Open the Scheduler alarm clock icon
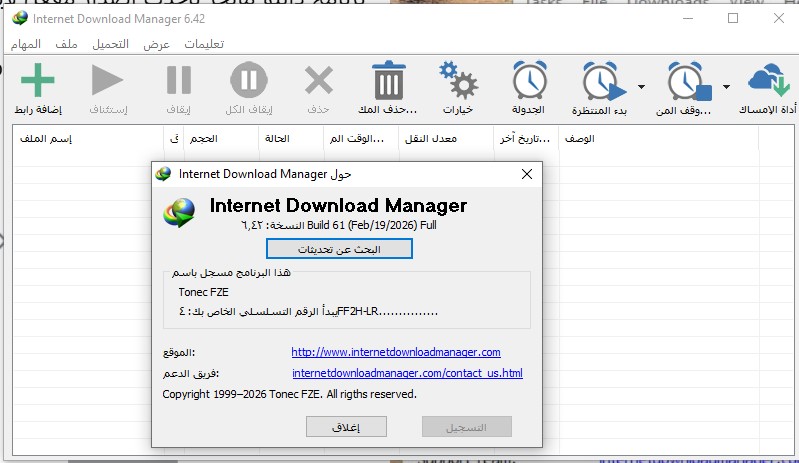Screen dimensions: 799x463 [x=529, y=80]
